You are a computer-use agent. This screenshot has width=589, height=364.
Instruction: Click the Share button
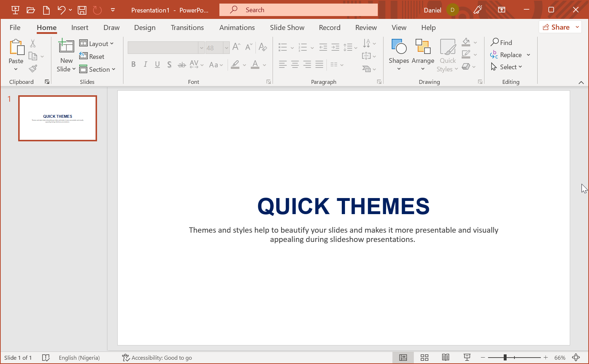point(559,27)
